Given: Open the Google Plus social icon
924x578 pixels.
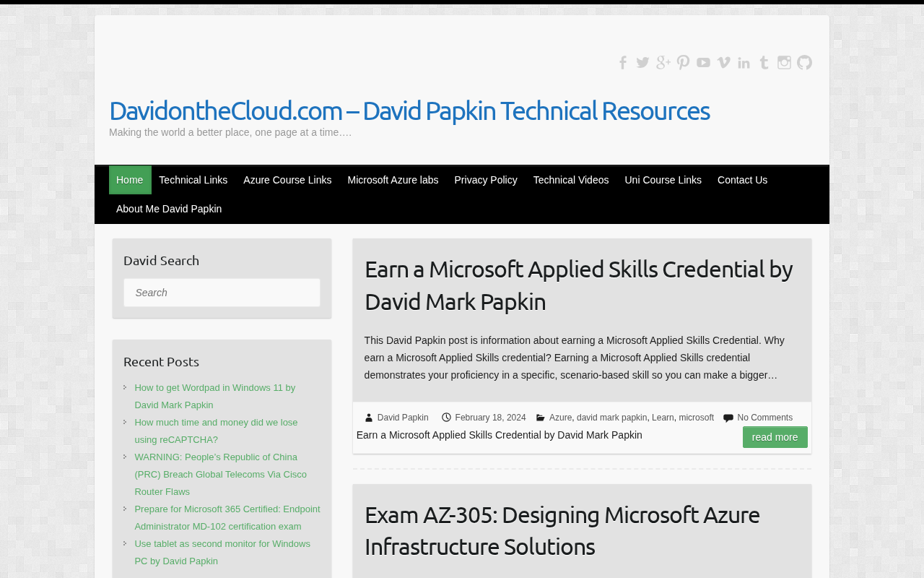Looking at the screenshot, I should 663,63.
